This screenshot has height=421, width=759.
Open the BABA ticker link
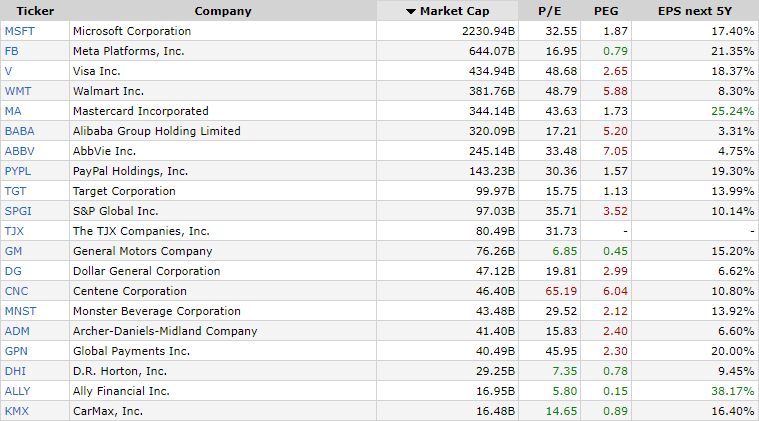point(19,131)
